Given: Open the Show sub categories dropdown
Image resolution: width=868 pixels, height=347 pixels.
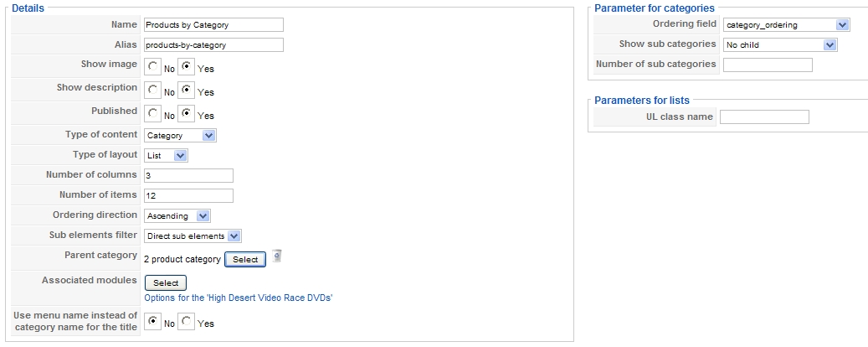Looking at the screenshot, I should [x=780, y=44].
